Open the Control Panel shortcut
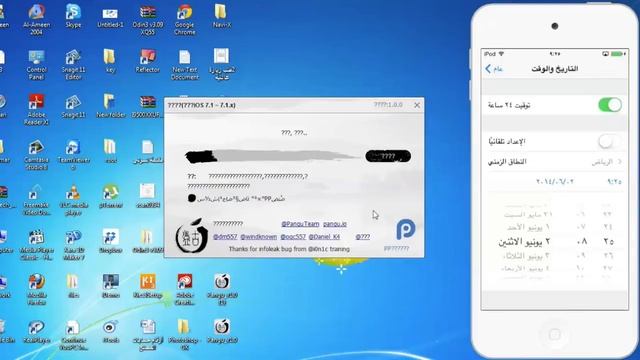This screenshot has width=640, height=360. (x=36, y=64)
